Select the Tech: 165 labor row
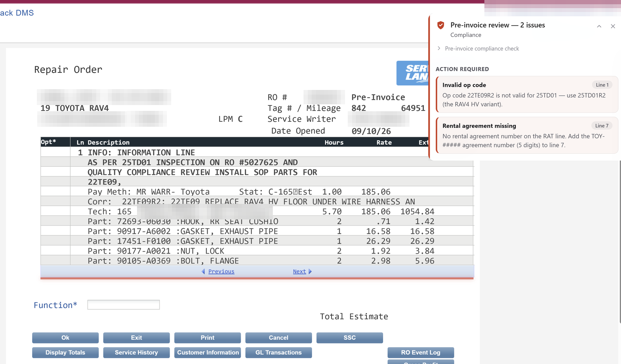The height and width of the screenshot is (364, 621). pyautogui.click(x=257, y=211)
